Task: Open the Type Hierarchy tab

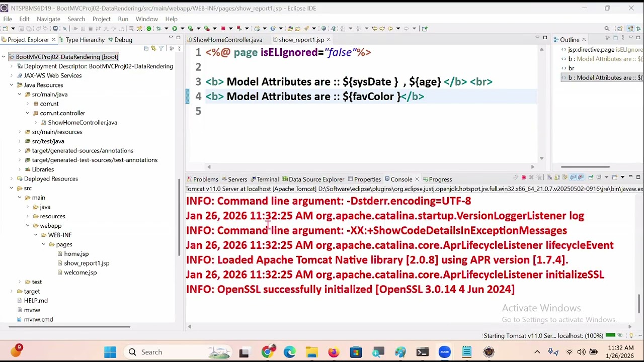Action: pyautogui.click(x=82, y=40)
